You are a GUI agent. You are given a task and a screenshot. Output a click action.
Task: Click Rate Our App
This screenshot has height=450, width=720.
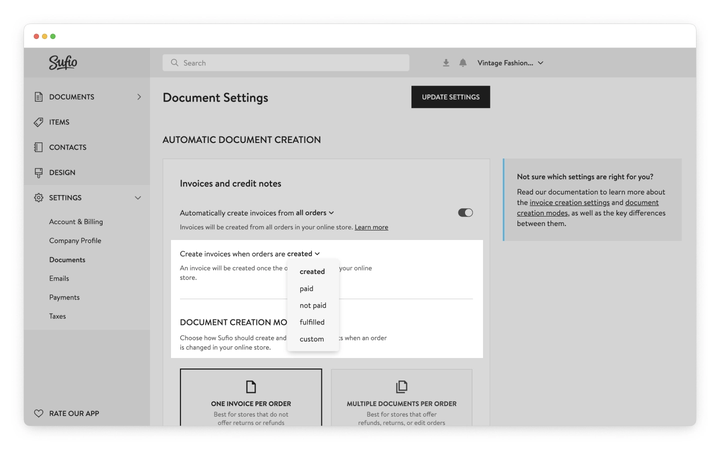(x=74, y=413)
